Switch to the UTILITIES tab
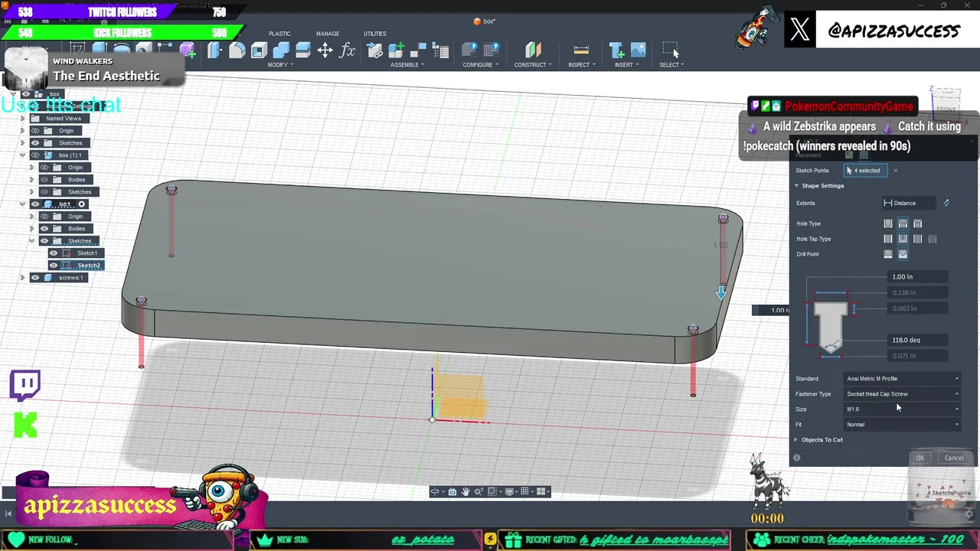 [x=375, y=34]
